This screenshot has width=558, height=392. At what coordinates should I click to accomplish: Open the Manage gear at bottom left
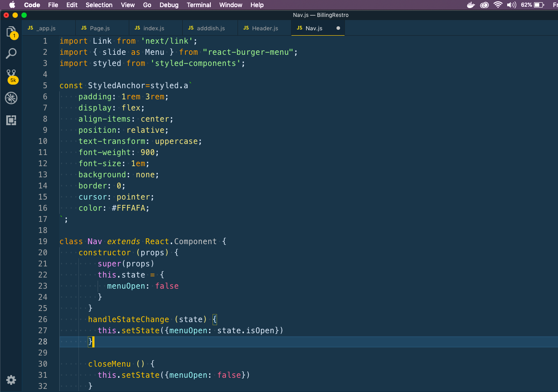[x=11, y=380]
